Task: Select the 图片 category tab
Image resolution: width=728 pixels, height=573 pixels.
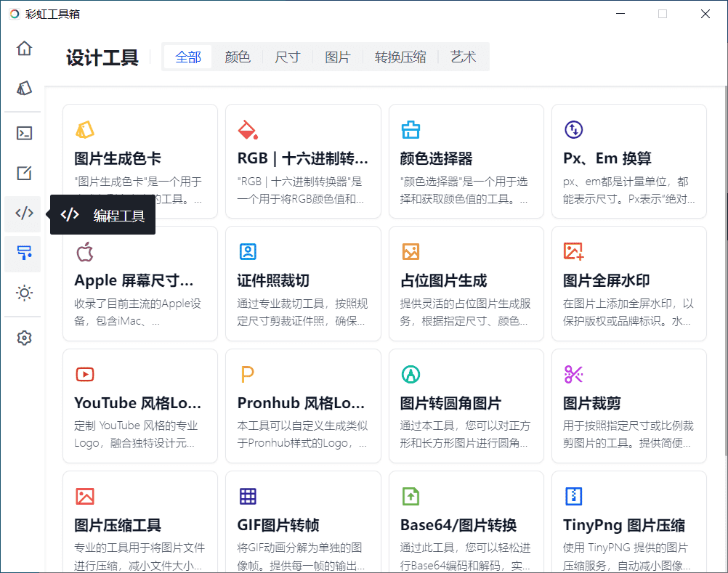Action: [x=338, y=57]
